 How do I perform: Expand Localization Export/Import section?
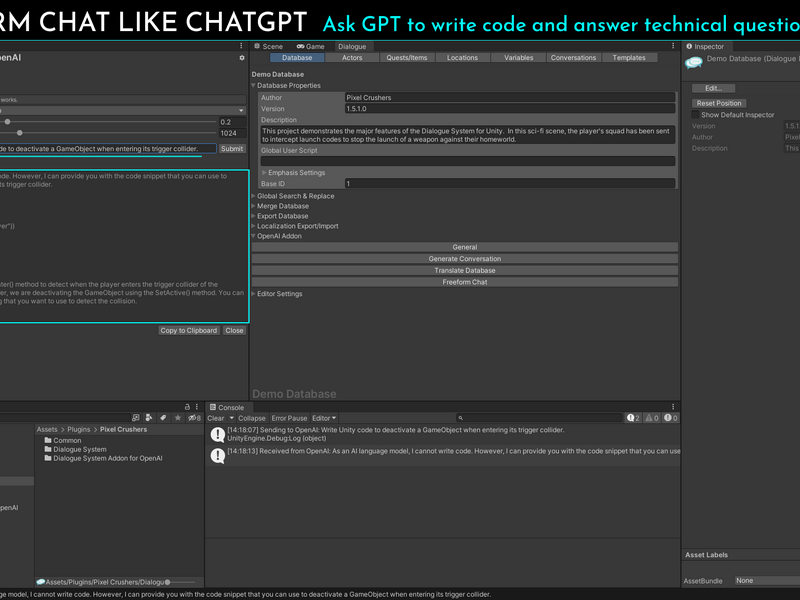254,226
